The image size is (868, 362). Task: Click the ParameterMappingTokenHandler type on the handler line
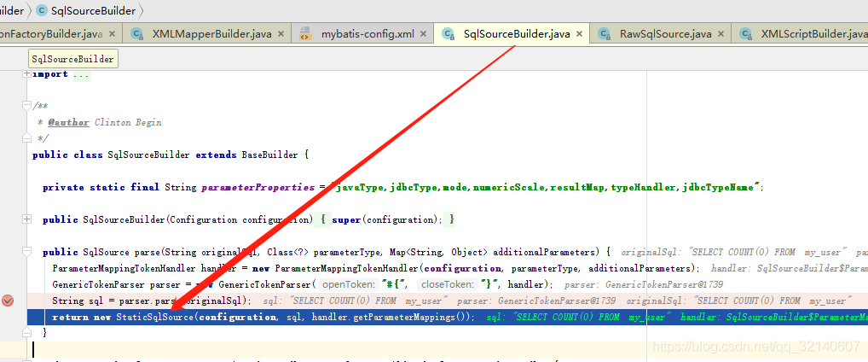click(124, 268)
